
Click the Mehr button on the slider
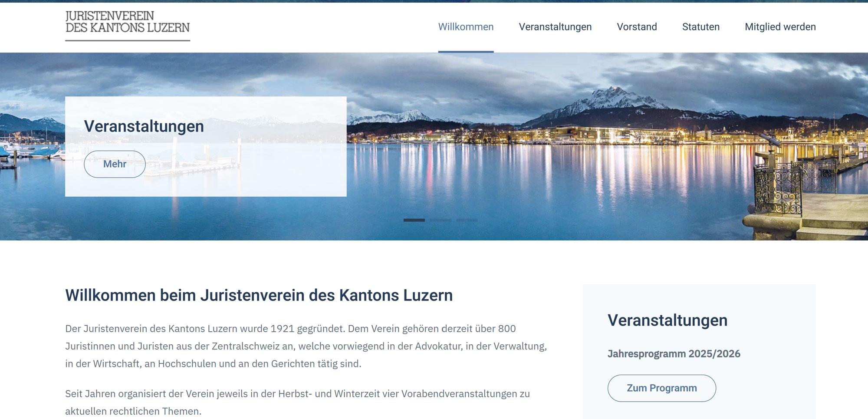click(x=115, y=164)
